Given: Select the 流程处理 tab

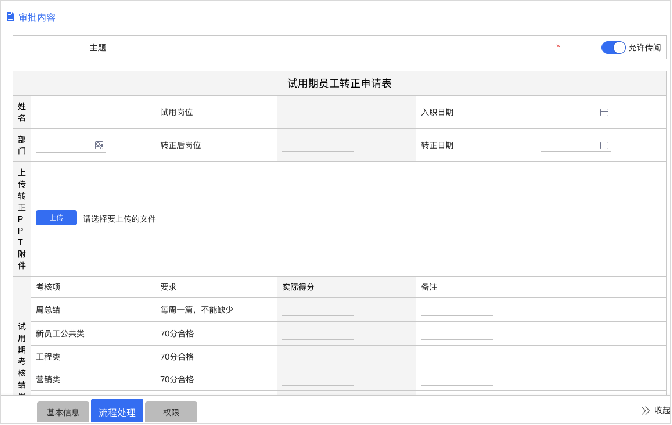Looking at the screenshot, I should click(x=117, y=412).
